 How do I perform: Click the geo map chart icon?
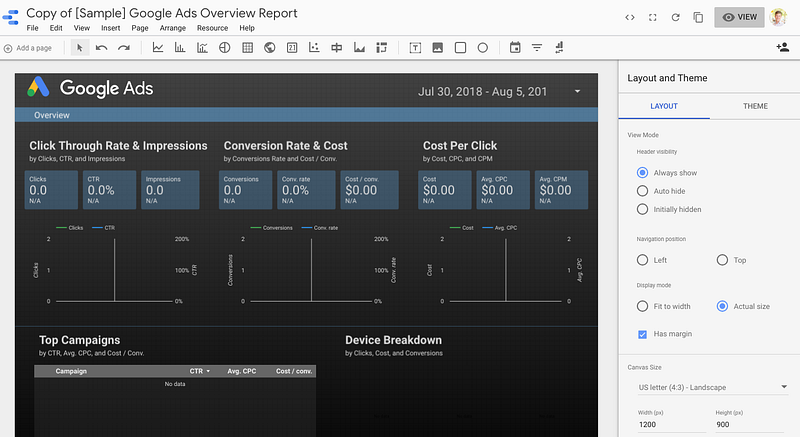[269, 47]
